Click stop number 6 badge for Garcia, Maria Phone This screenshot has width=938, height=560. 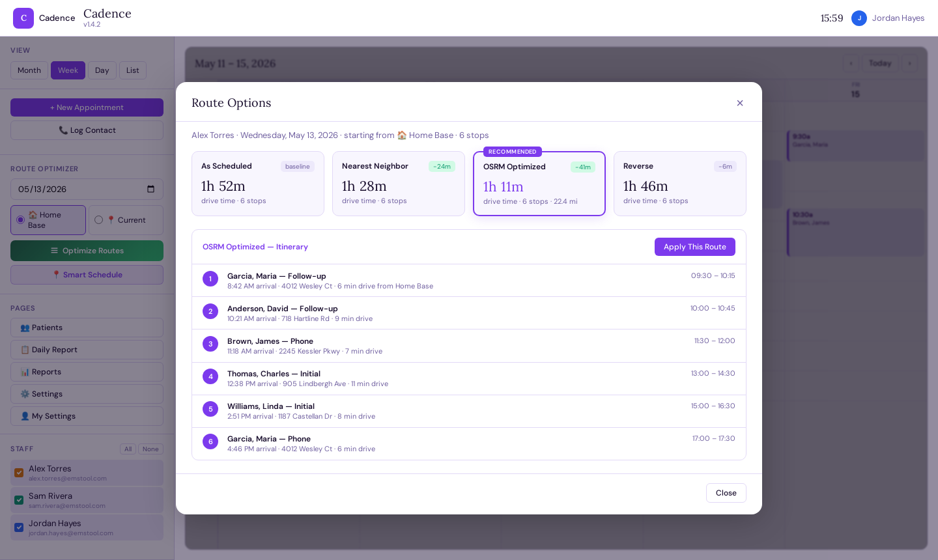[x=210, y=441]
